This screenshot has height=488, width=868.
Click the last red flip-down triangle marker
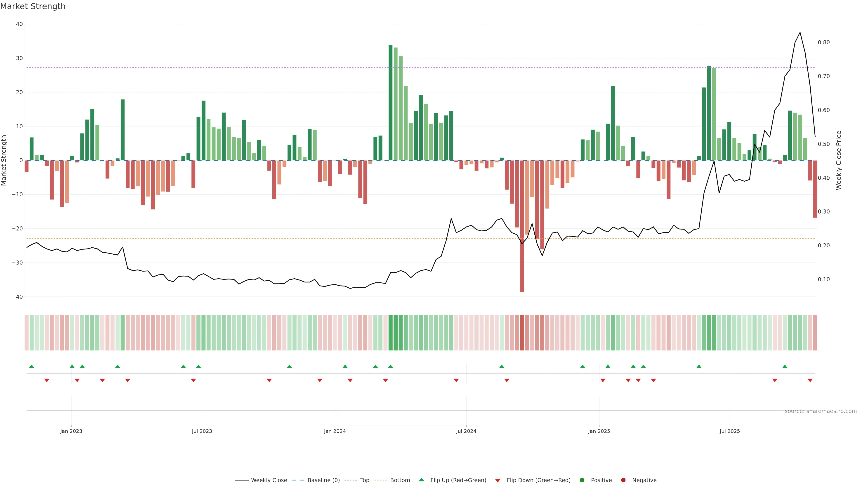(x=810, y=380)
